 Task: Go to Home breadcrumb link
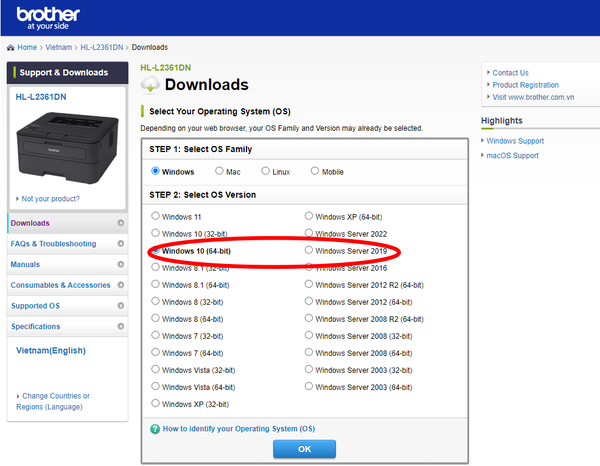click(27, 47)
